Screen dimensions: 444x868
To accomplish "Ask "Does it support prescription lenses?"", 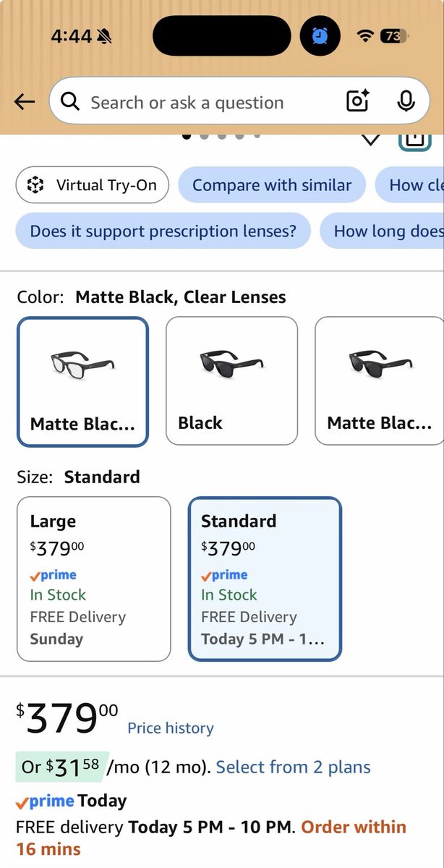I will (163, 231).
